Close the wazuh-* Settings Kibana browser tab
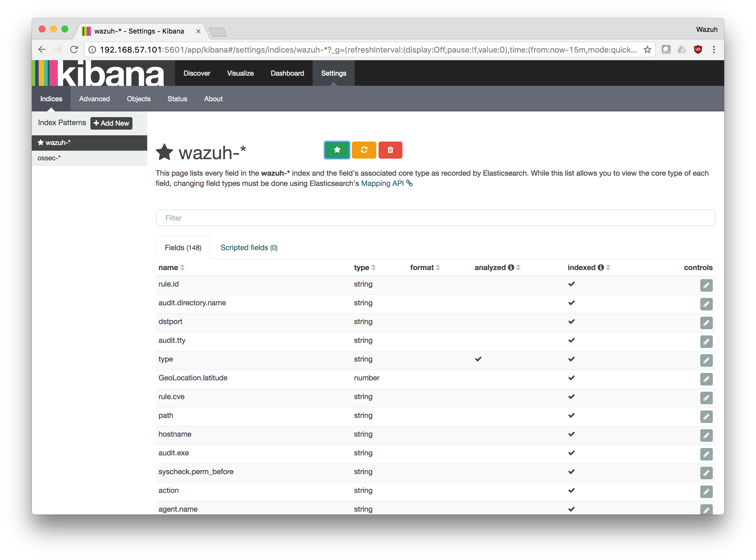 [x=198, y=31]
